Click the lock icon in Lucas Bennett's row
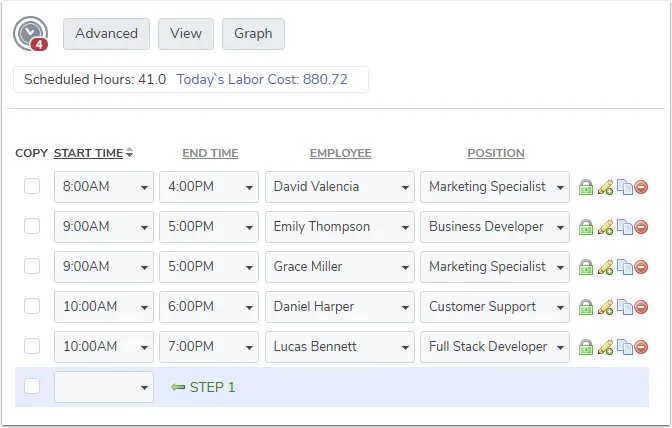The height and width of the screenshot is (428, 672). [586, 347]
